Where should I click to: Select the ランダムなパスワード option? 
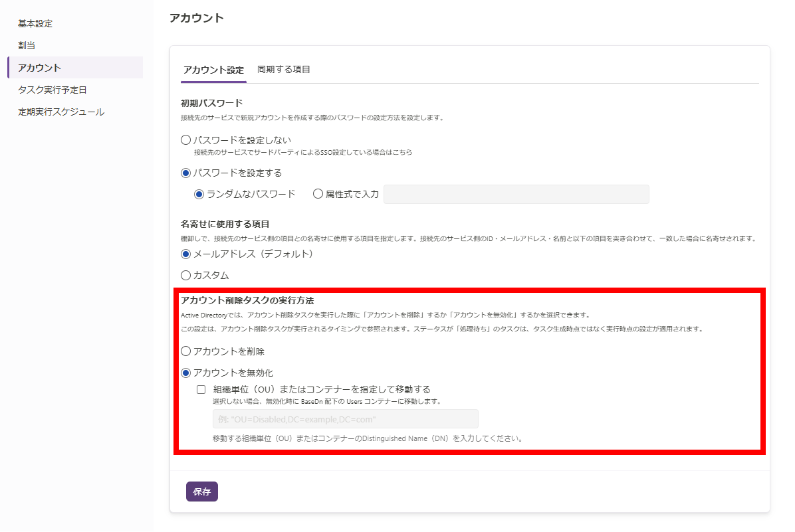(x=199, y=195)
